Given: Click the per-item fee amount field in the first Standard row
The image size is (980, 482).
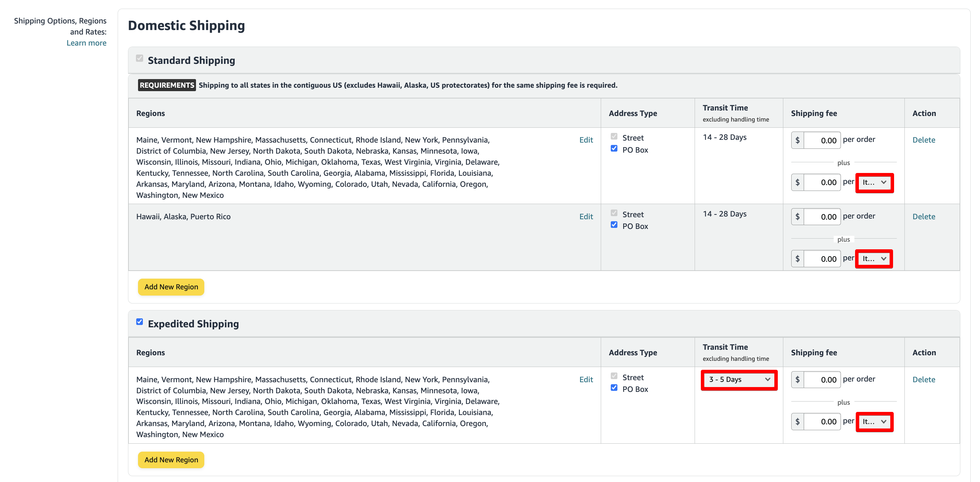Looking at the screenshot, I should [x=822, y=182].
